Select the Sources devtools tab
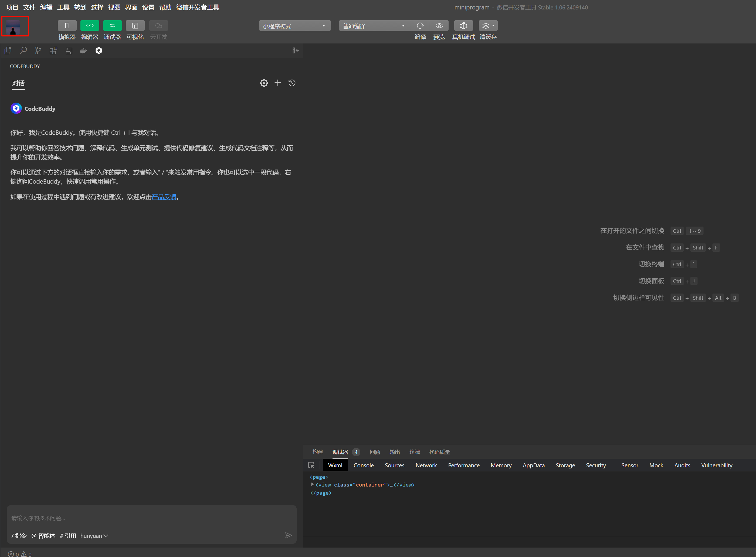756x557 pixels. [x=394, y=465]
